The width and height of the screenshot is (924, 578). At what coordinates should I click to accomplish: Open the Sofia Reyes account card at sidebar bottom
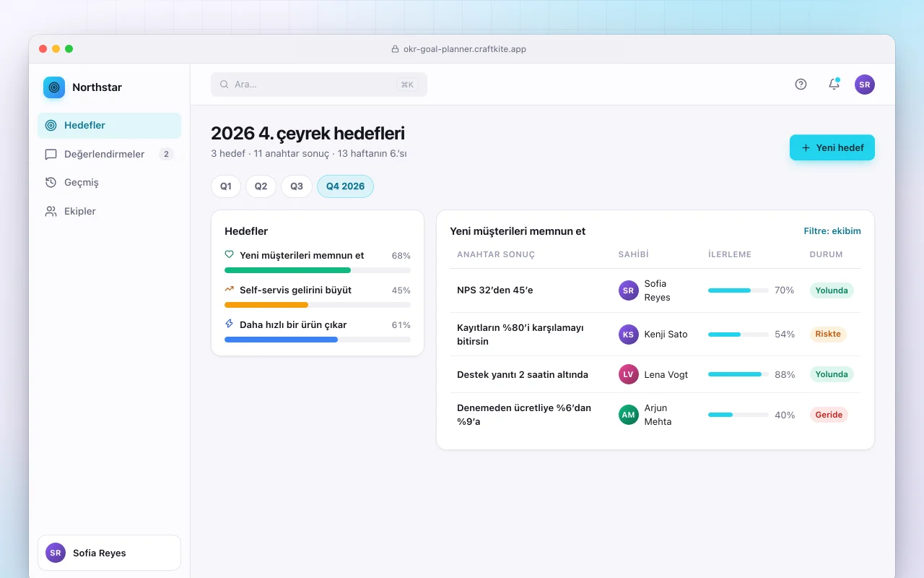(109, 553)
